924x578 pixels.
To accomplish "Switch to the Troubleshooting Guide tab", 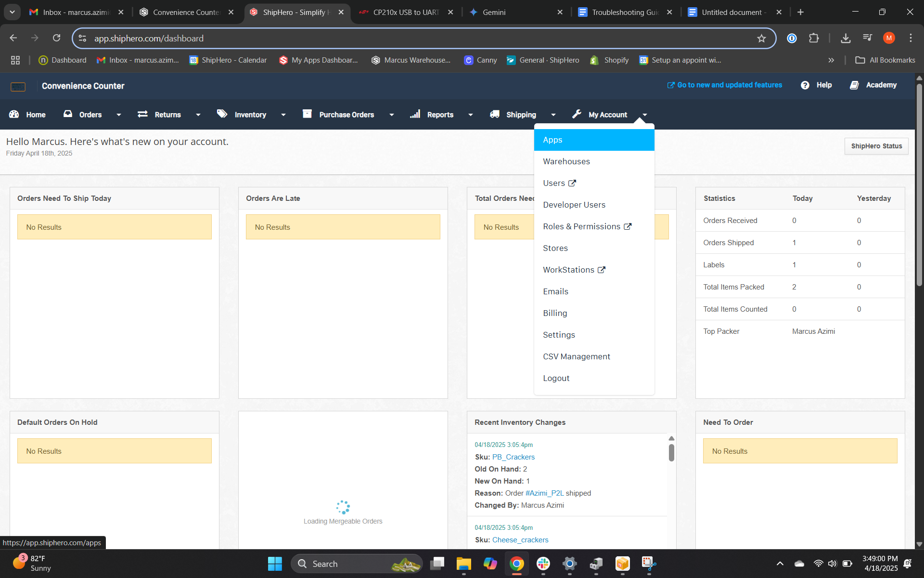I will pyautogui.click(x=626, y=12).
